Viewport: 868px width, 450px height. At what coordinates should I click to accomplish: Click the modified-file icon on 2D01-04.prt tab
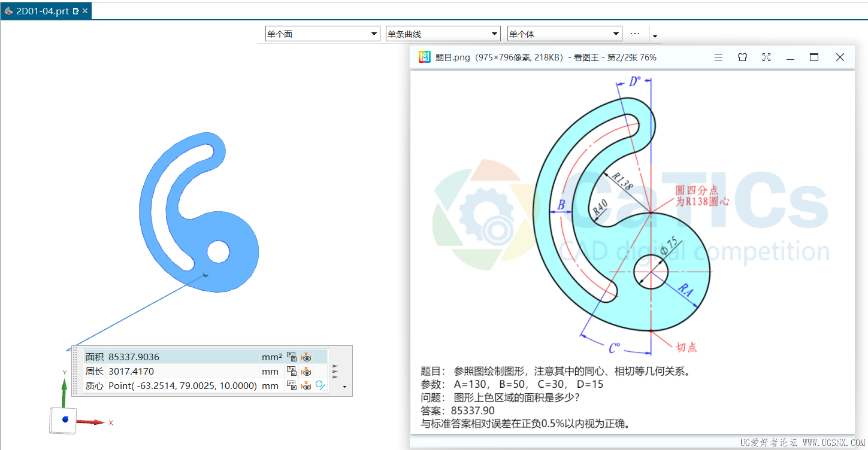pyautogui.click(x=75, y=11)
